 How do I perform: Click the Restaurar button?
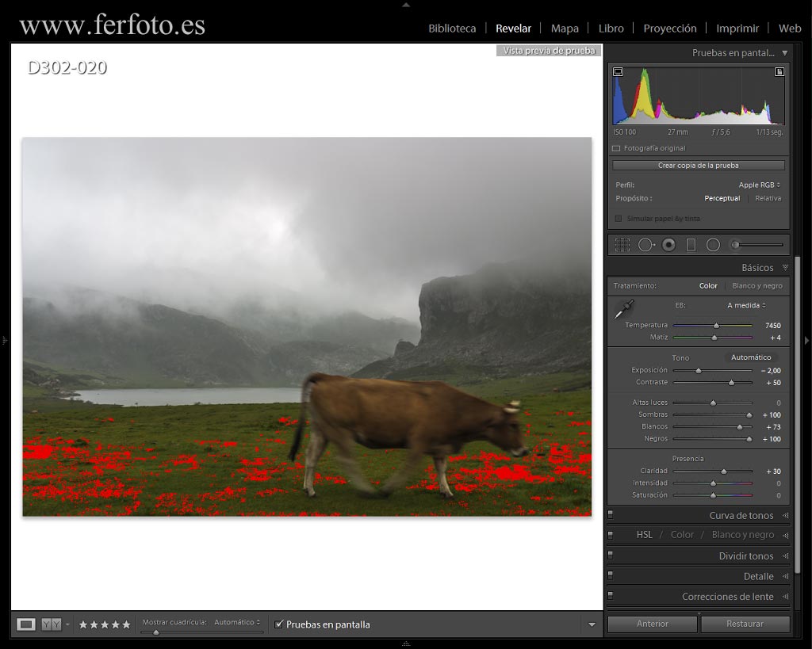coord(745,624)
